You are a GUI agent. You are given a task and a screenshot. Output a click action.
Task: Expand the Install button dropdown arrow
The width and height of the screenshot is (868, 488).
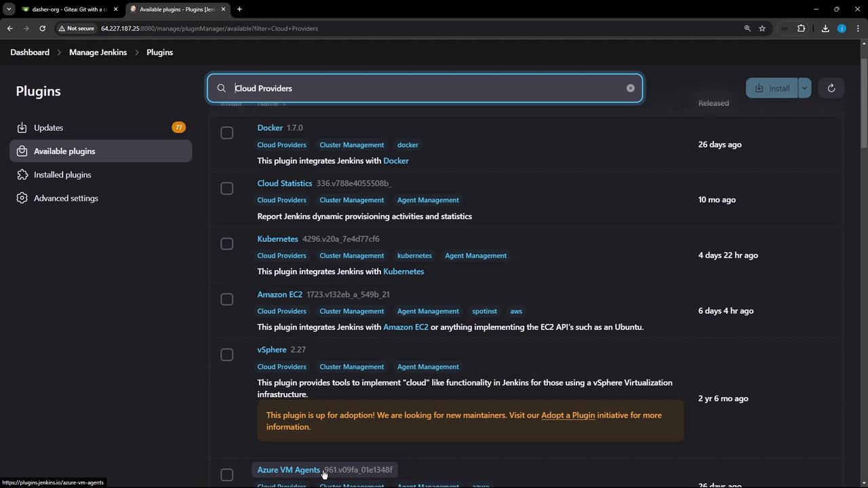pyautogui.click(x=804, y=88)
